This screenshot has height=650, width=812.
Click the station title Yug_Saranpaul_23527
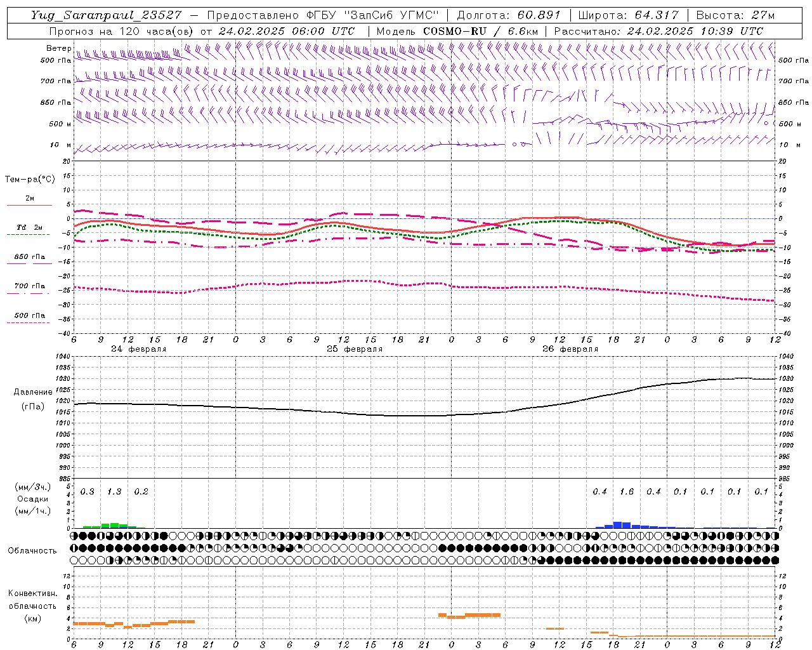105,15
